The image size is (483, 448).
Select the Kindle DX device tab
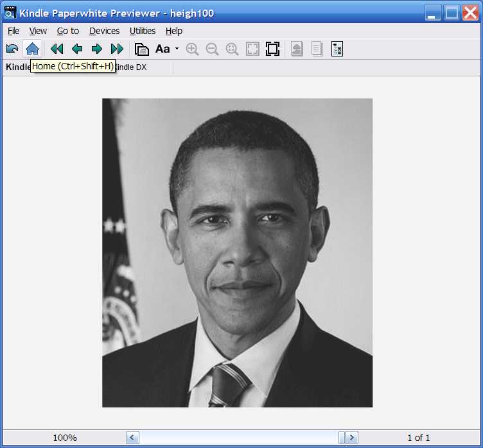pos(130,67)
